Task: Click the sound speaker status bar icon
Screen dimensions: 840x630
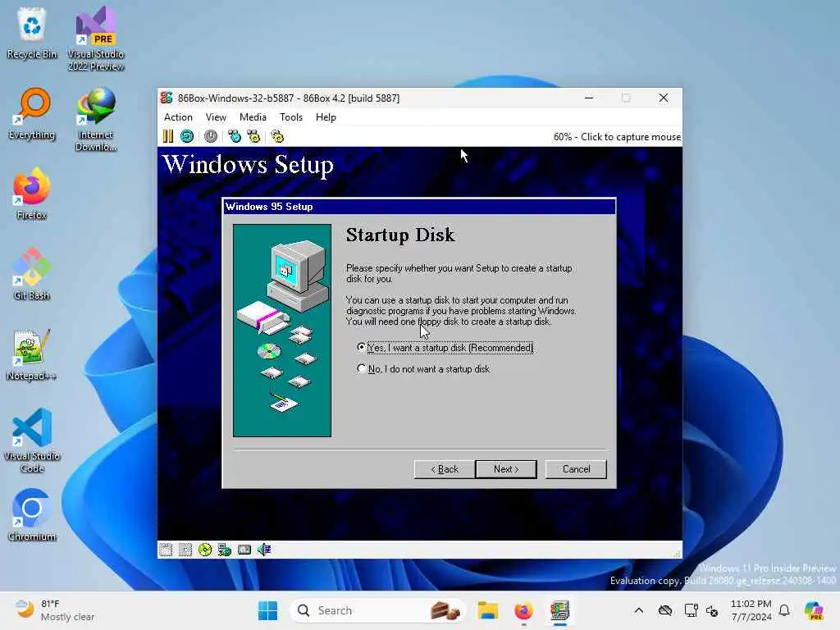Action: 264,550
